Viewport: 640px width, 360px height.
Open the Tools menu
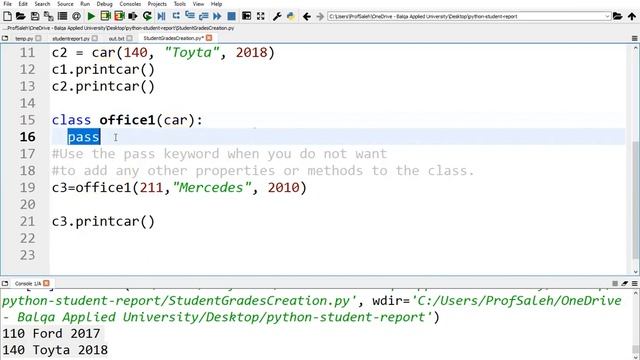(180, 4)
